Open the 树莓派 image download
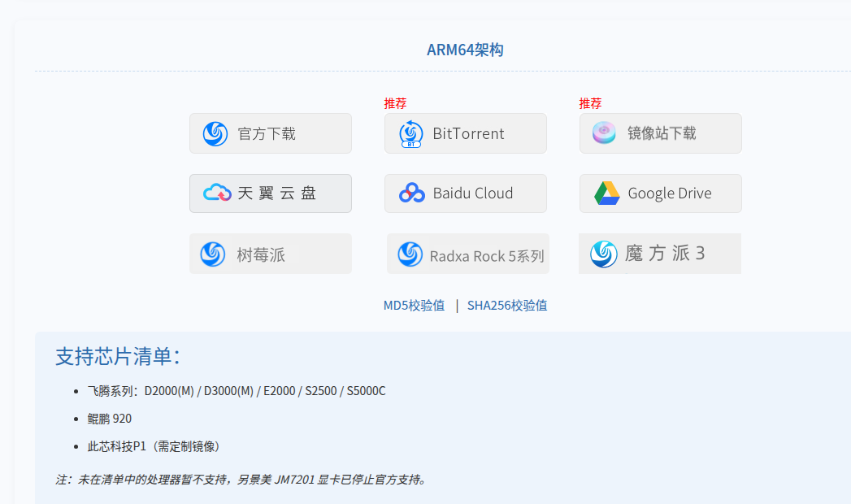 271,254
